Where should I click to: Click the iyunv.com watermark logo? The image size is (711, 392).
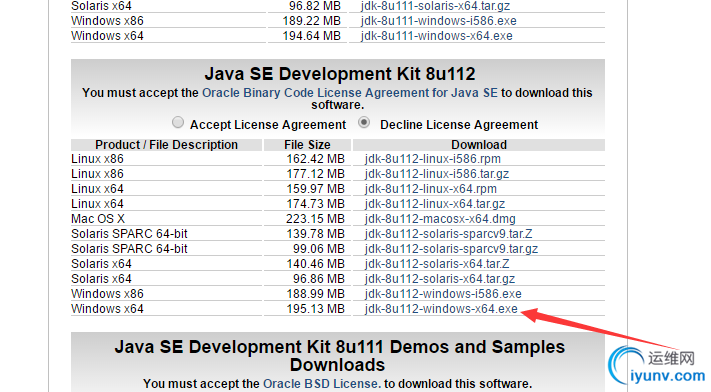657,366
